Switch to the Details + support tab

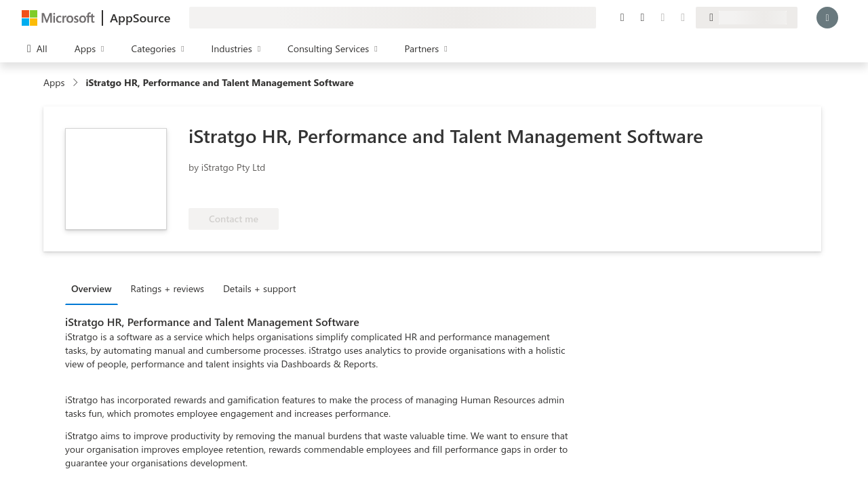click(260, 289)
